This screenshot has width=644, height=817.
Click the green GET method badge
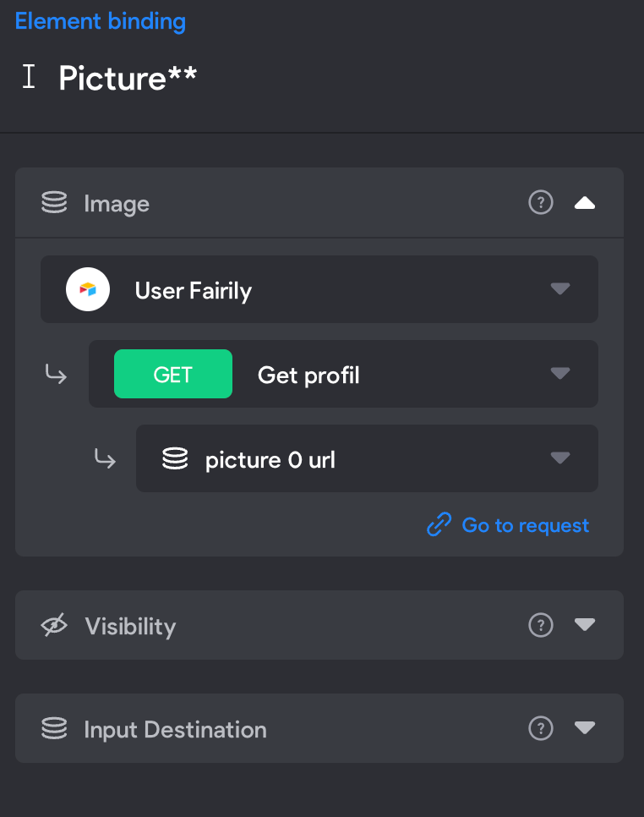coord(173,374)
